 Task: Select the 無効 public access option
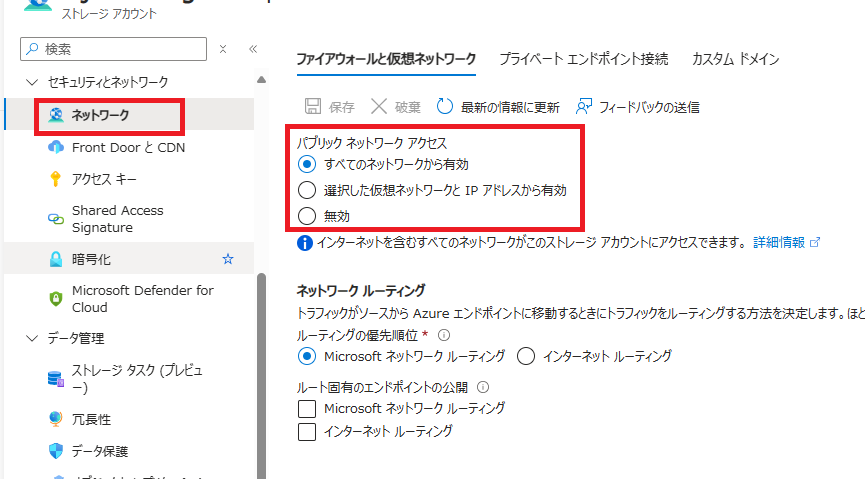coord(307,216)
